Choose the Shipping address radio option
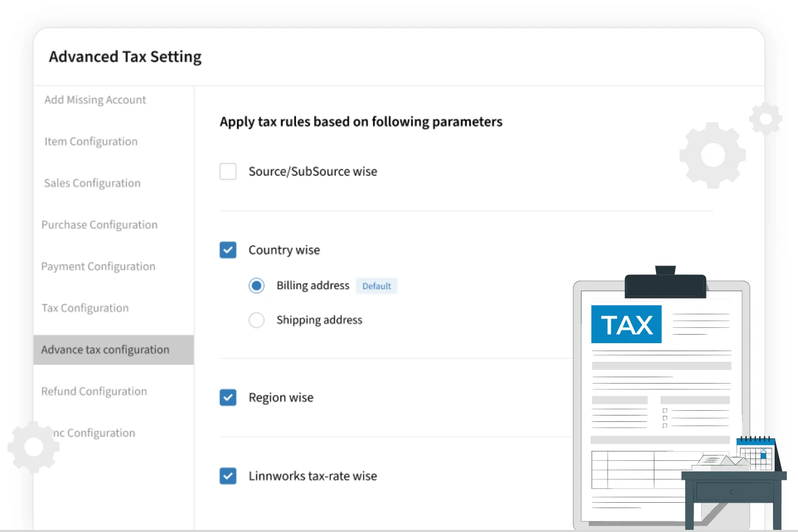Screen dimensions: 798x532 pyautogui.click(x=256, y=320)
